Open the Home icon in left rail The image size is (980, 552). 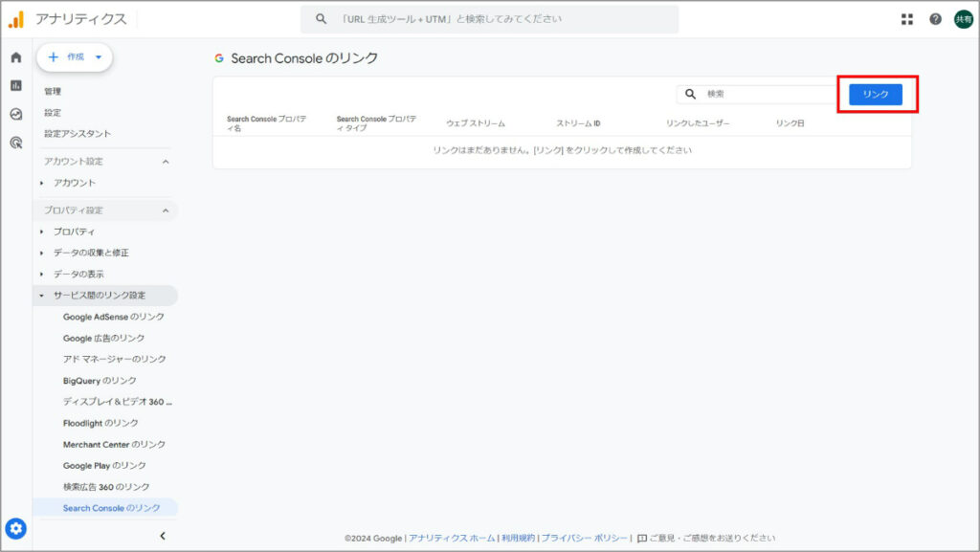16,57
